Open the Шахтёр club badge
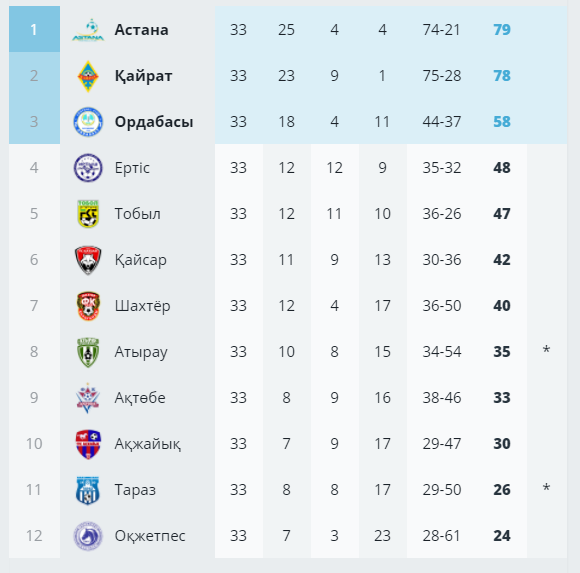Viewport: 580px width, 573px height. pyautogui.click(x=88, y=306)
